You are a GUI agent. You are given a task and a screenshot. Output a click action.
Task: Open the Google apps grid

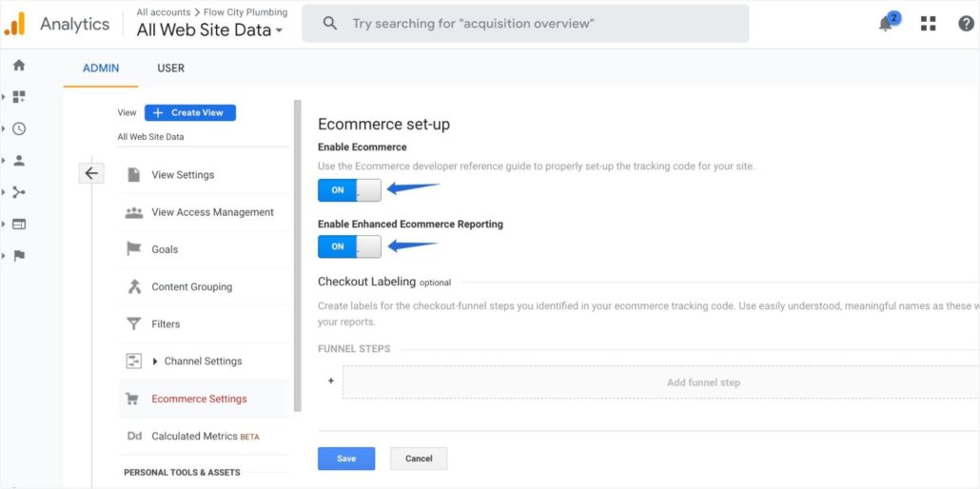coord(928,24)
